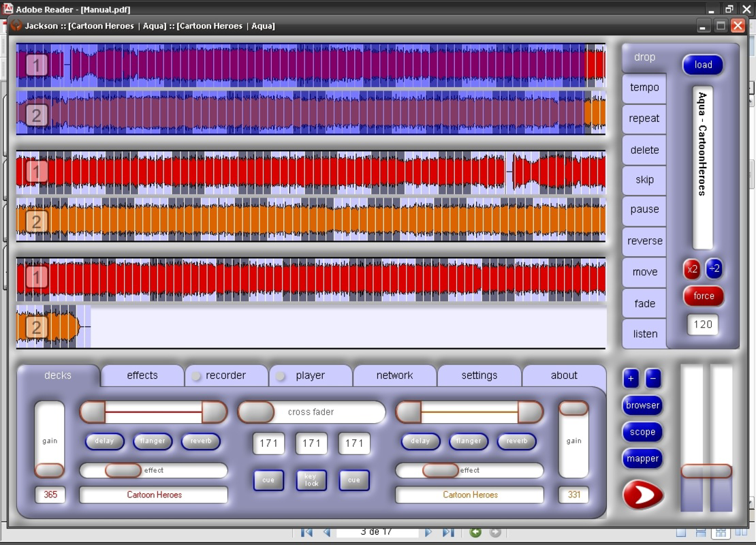Open the network tab
Viewport: 756px width, 545px height.
click(395, 375)
